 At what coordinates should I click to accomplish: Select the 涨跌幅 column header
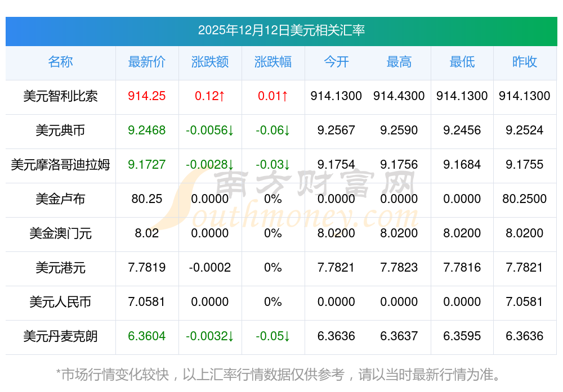coord(273,62)
